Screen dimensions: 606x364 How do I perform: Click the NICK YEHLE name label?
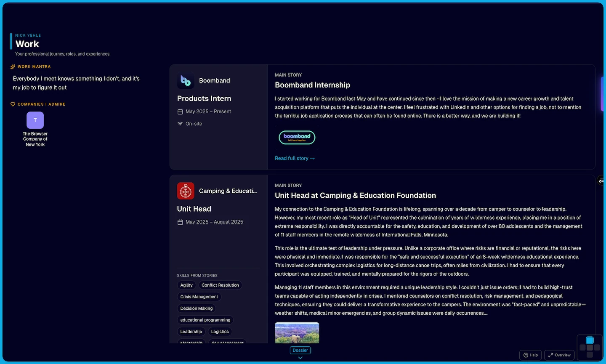click(28, 35)
